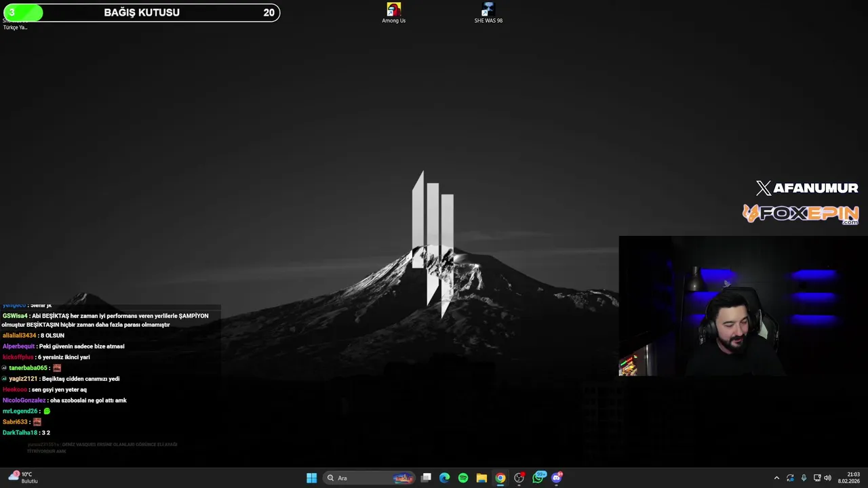Open the volume control tray icon
Viewport: 868px width, 488px height.
(x=827, y=478)
